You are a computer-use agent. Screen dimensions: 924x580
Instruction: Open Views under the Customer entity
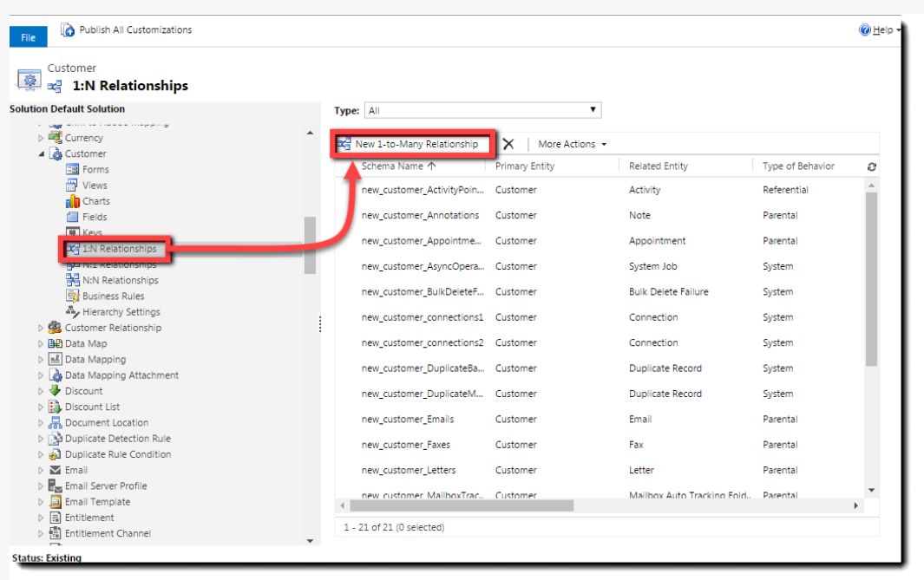pyautogui.click(x=95, y=186)
